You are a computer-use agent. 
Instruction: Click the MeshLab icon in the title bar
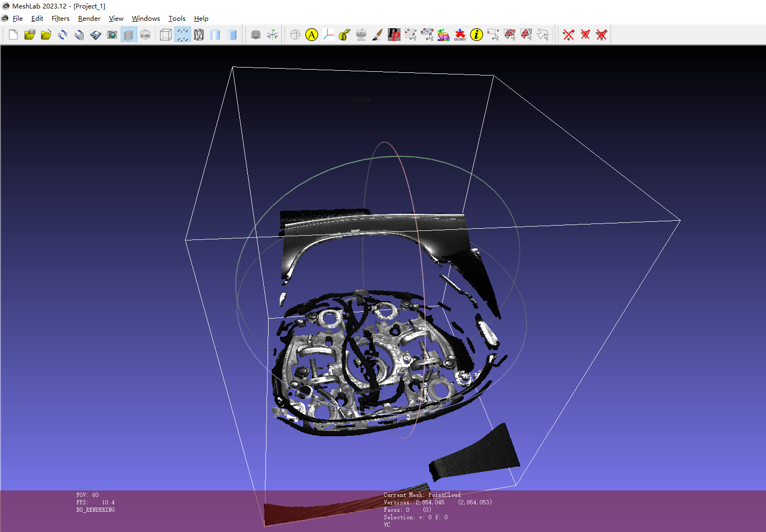click(6, 6)
